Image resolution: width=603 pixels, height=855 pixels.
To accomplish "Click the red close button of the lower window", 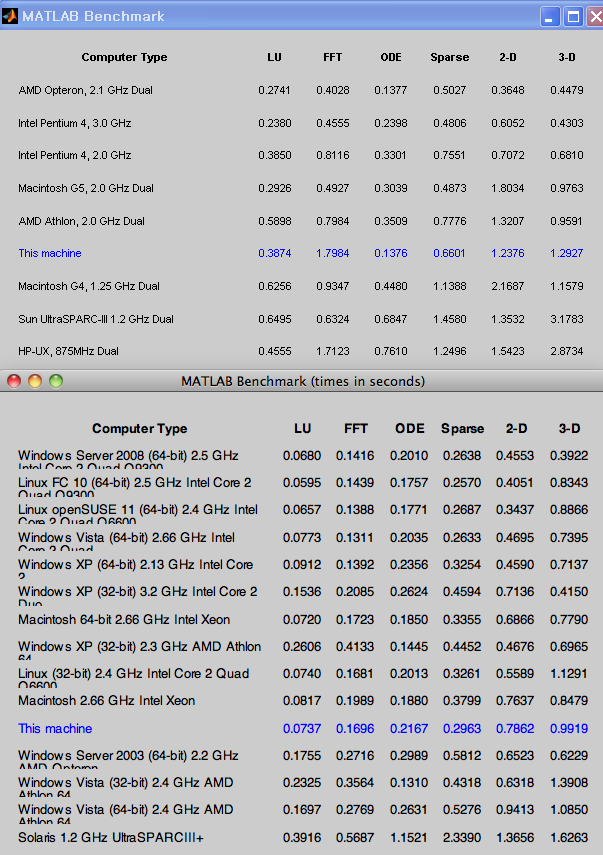I will [14, 381].
